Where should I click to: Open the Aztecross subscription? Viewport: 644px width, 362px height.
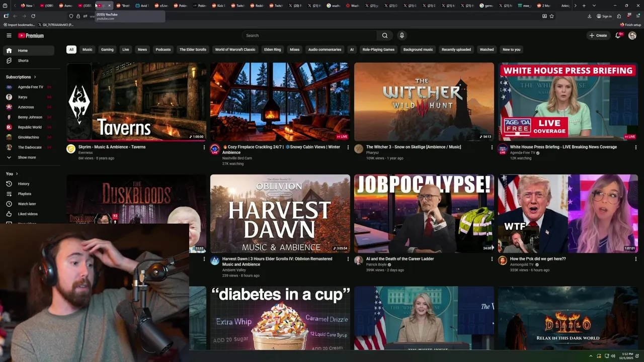coord(28,107)
